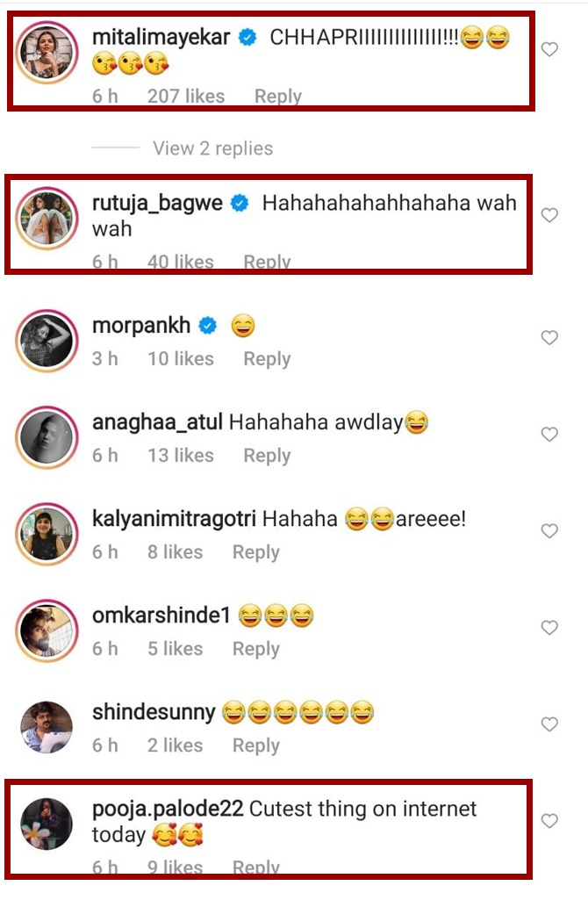The image size is (588, 900).
Task: Expand View 2 replies under mitalimayekar
Action: tap(212, 148)
